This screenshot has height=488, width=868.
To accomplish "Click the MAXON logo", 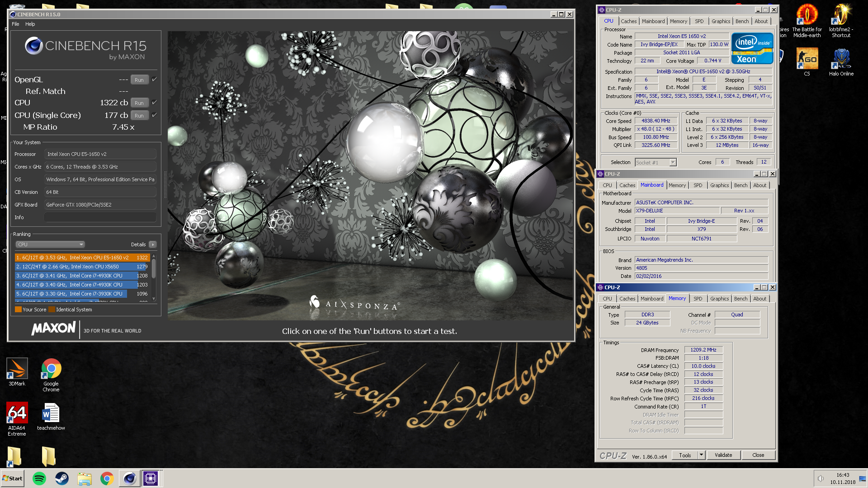I will click(x=53, y=328).
